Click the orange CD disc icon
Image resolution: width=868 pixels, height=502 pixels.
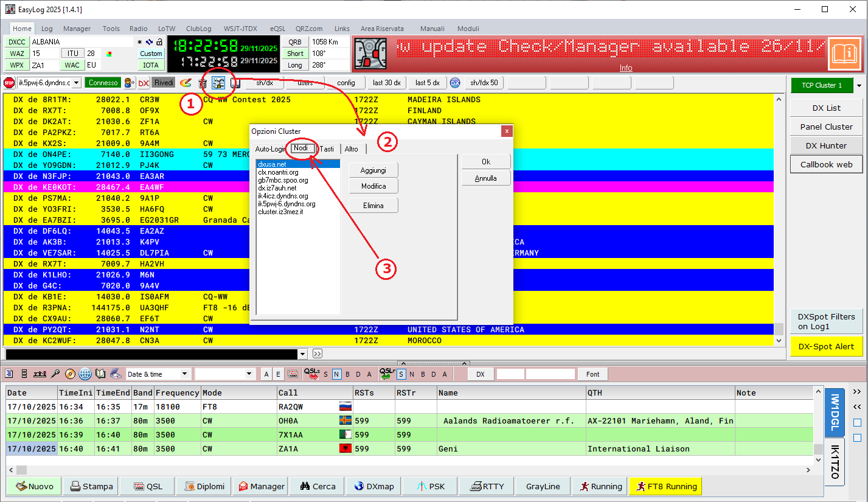tap(70, 374)
